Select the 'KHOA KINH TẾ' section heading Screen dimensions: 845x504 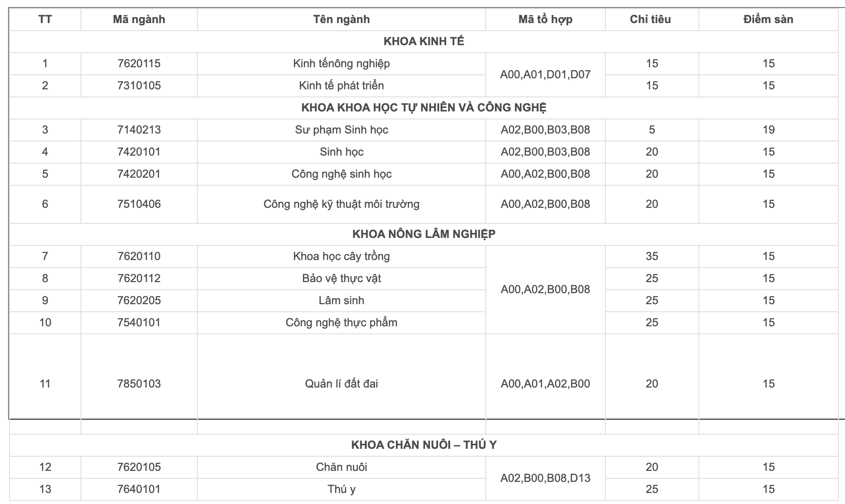[x=424, y=42]
